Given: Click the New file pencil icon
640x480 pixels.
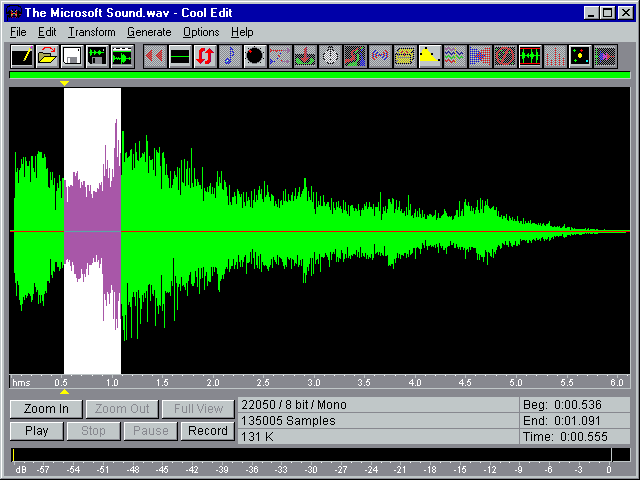Looking at the screenshot, I should [22, 56].
